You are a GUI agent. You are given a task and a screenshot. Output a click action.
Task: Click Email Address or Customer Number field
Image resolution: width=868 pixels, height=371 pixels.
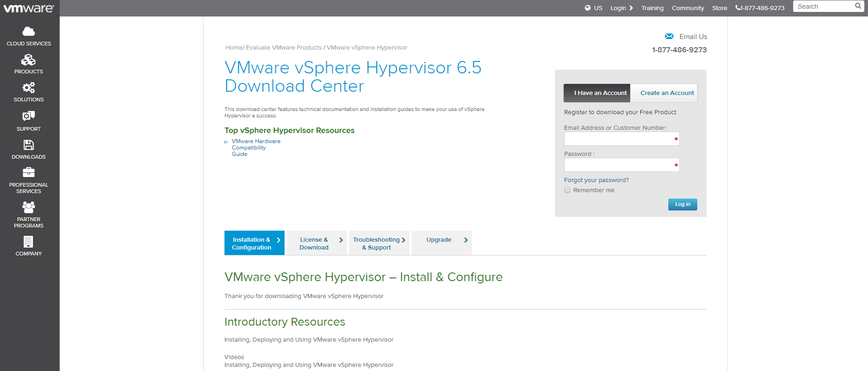622,139
